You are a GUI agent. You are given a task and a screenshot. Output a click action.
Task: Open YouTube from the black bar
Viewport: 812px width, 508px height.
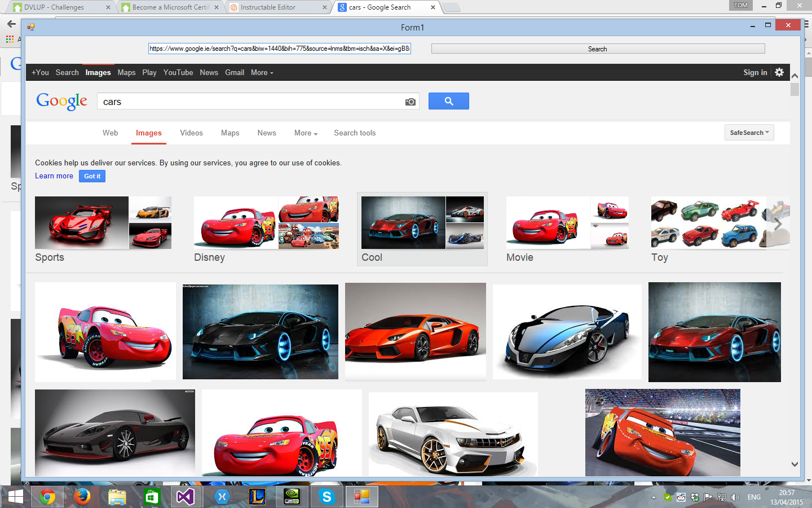[x=178, y=72]
